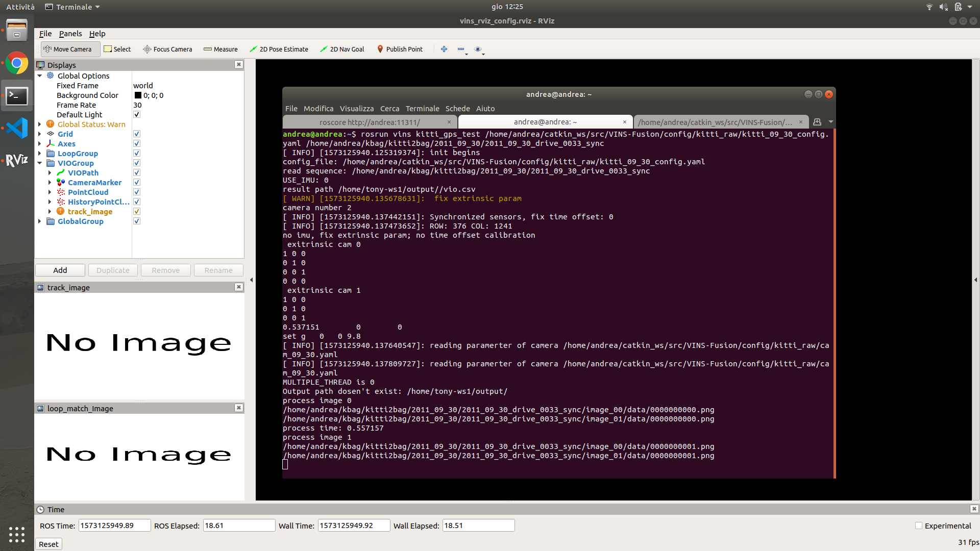
Task: Expand the GlobalGroup display entry
Action: (x=40, y=221)
